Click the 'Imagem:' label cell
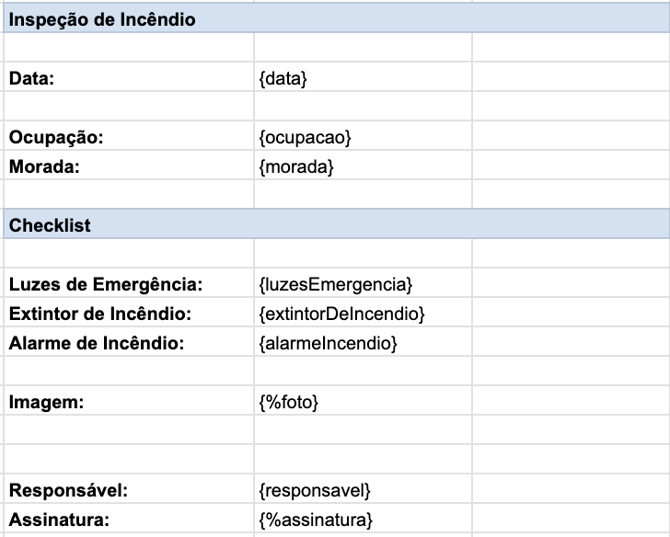 pyautogui.click(x=46, y=402)
